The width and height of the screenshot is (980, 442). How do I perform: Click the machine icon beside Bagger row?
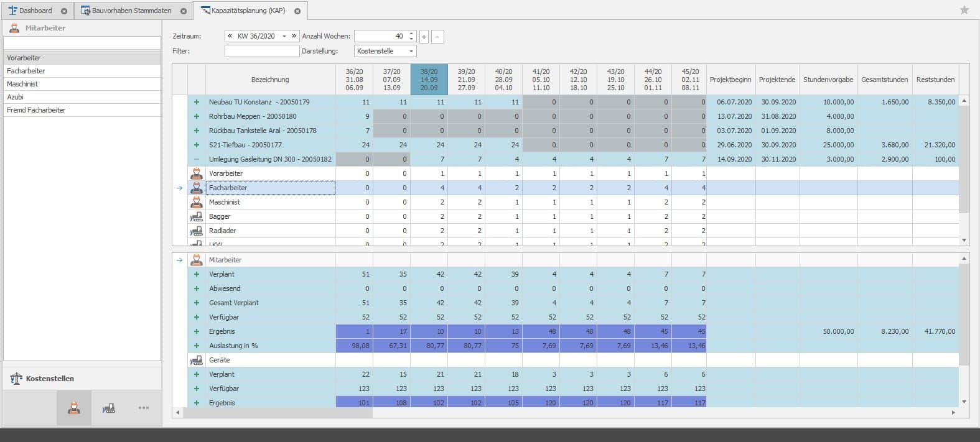tap(197, 216)
